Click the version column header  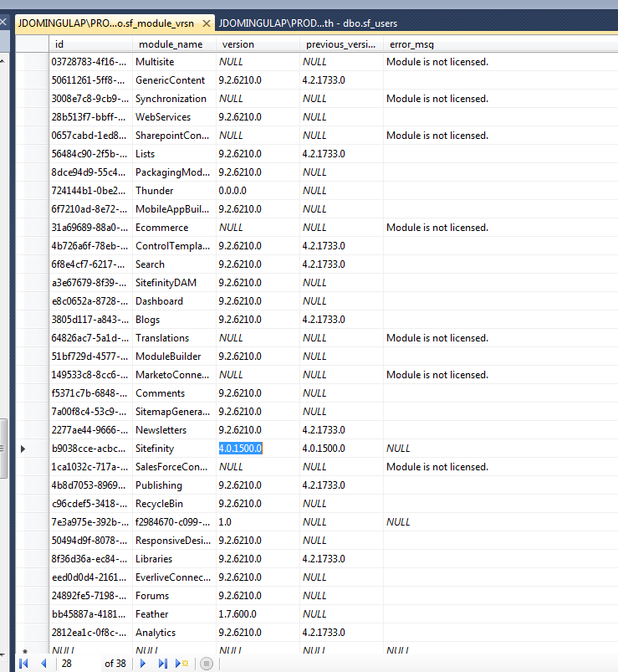tap(258, 44)
